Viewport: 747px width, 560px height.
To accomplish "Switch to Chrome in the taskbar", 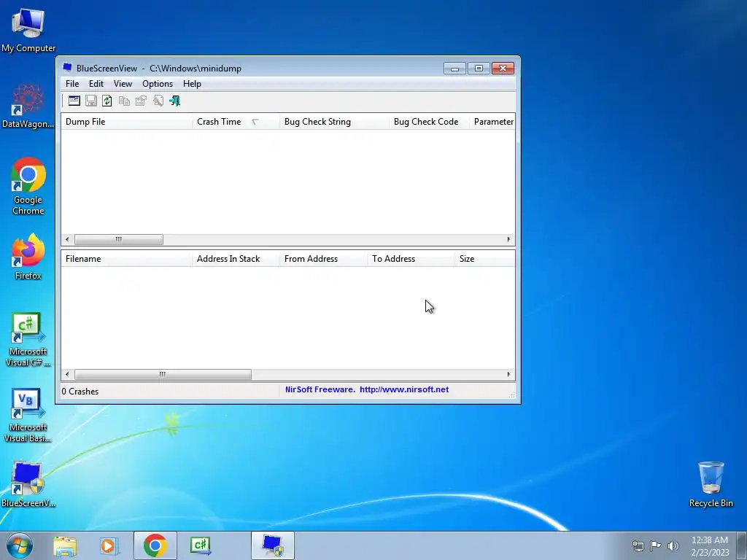I will click(155, 545).
